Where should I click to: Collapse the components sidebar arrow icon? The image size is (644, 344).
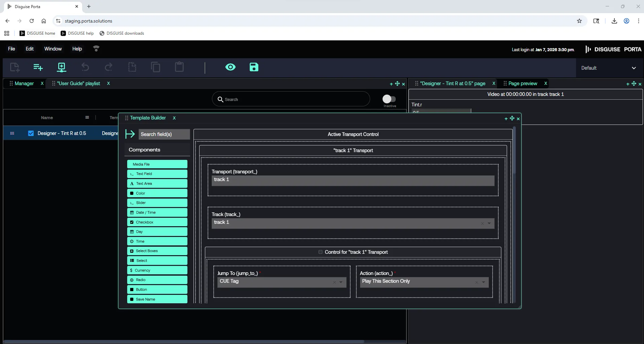[130, 134]
